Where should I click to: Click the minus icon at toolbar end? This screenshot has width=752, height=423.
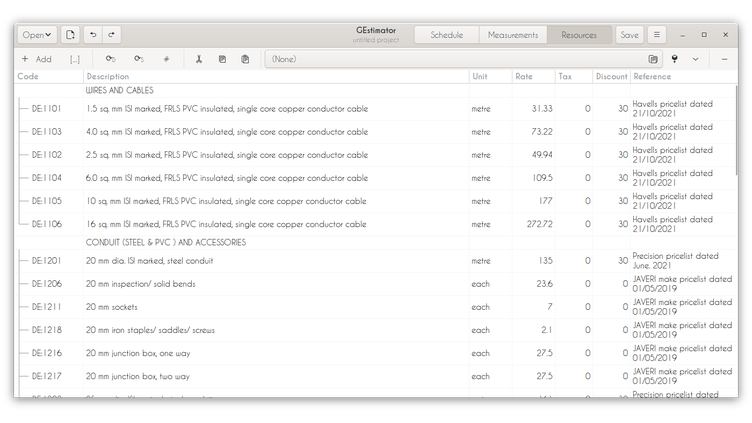(725, 59)
